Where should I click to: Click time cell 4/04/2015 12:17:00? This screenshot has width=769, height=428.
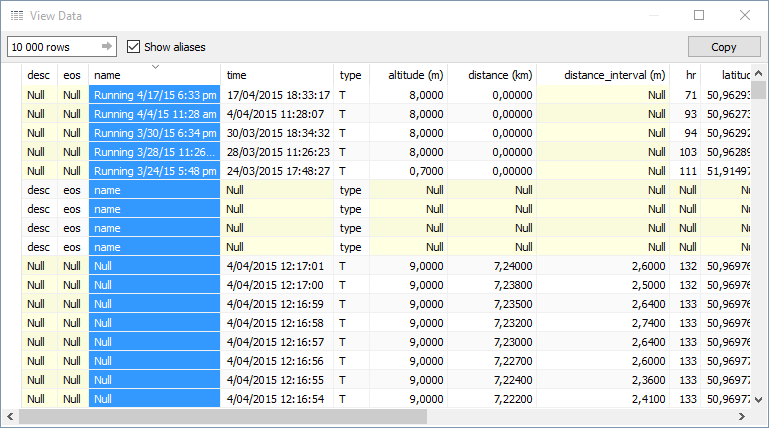[x=277, y=285]
